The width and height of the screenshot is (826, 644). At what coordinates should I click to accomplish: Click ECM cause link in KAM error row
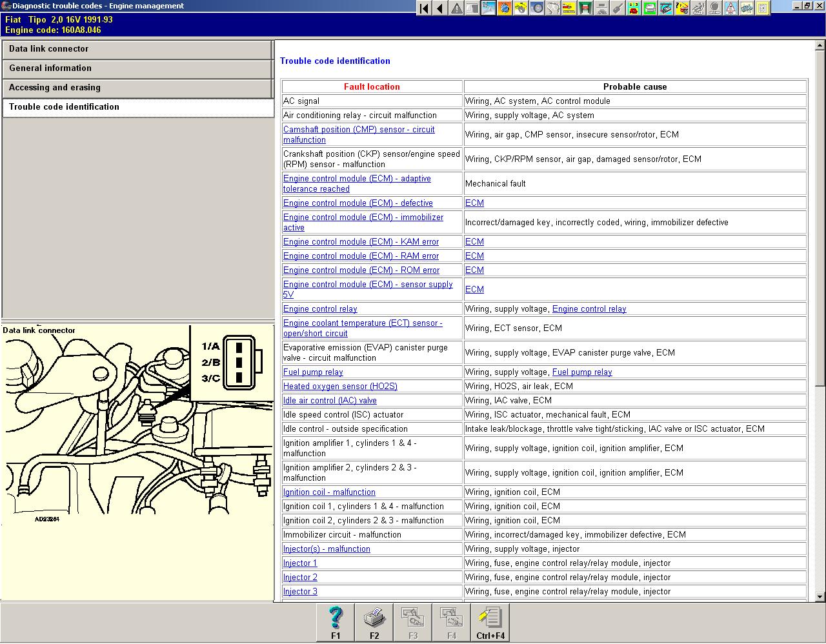tap(474, 241)
